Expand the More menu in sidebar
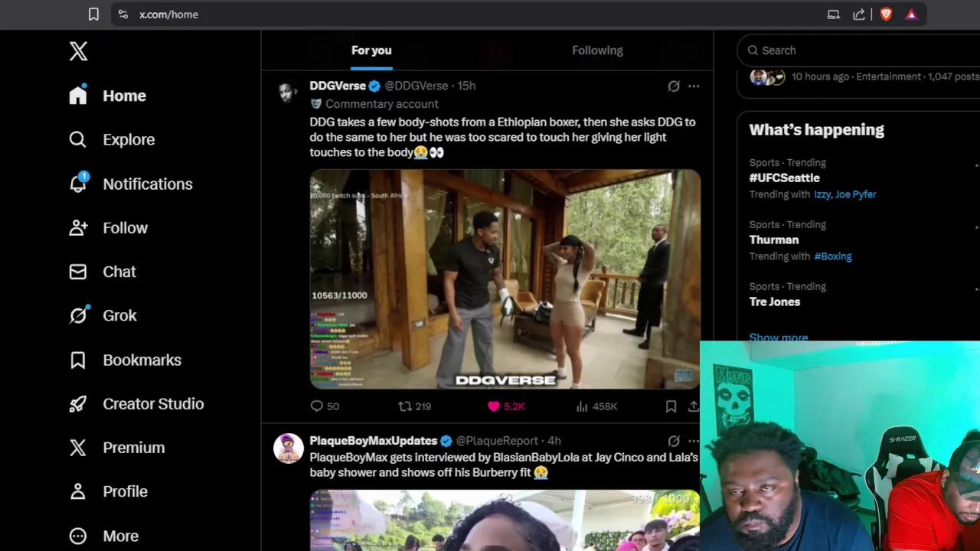980x551 pixels. coord(104,536)
